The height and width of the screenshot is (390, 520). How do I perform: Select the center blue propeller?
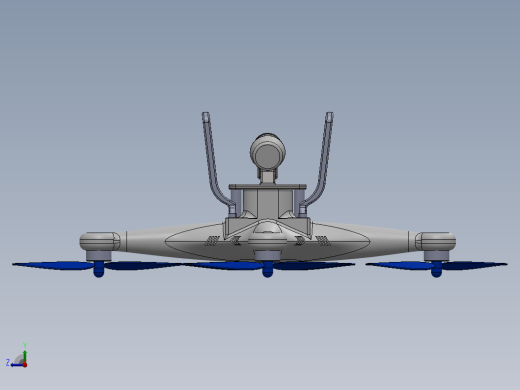pyautogui.click(x=268, y=266)
